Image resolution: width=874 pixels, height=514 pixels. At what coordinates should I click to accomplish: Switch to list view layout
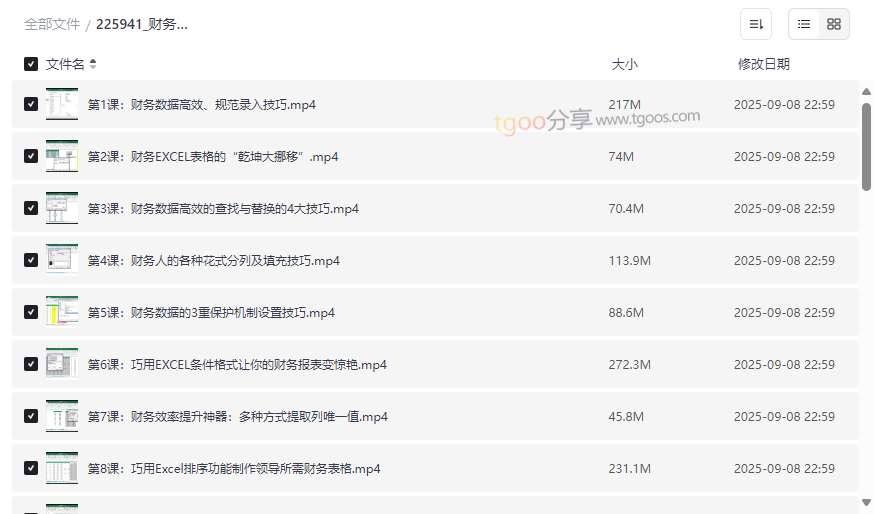[804, 24]
